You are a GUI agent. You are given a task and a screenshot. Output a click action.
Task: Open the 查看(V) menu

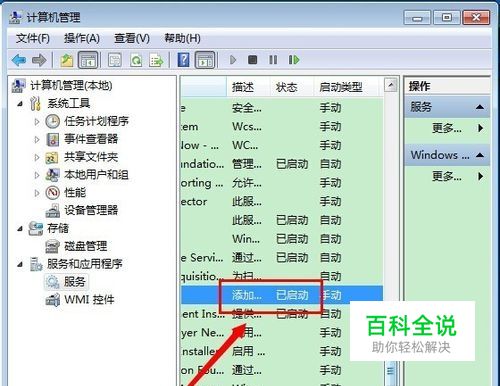(132, 39)
